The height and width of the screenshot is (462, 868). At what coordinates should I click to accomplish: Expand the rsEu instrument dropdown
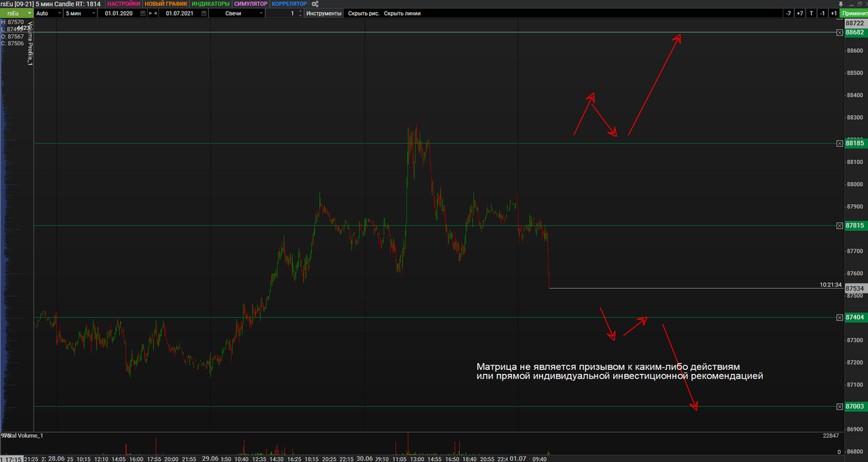click(16, 13)
